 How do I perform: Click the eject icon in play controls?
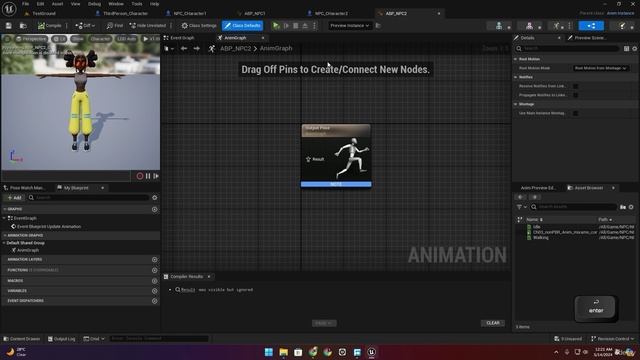point(305,26)
